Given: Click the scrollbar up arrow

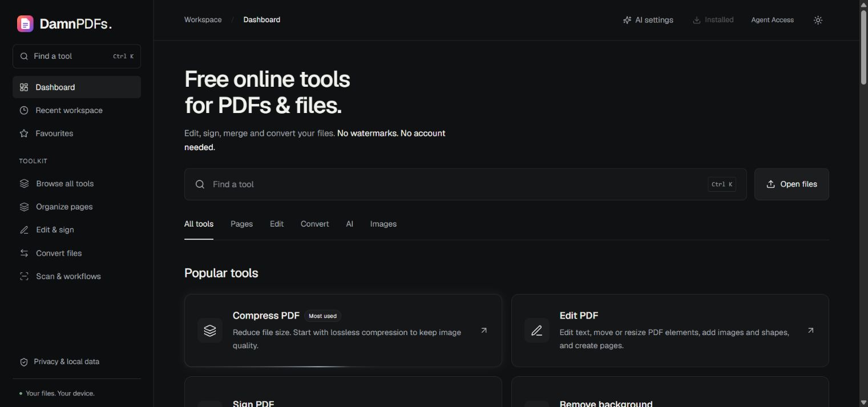Looking at the screenshot, I should [863, 5].
